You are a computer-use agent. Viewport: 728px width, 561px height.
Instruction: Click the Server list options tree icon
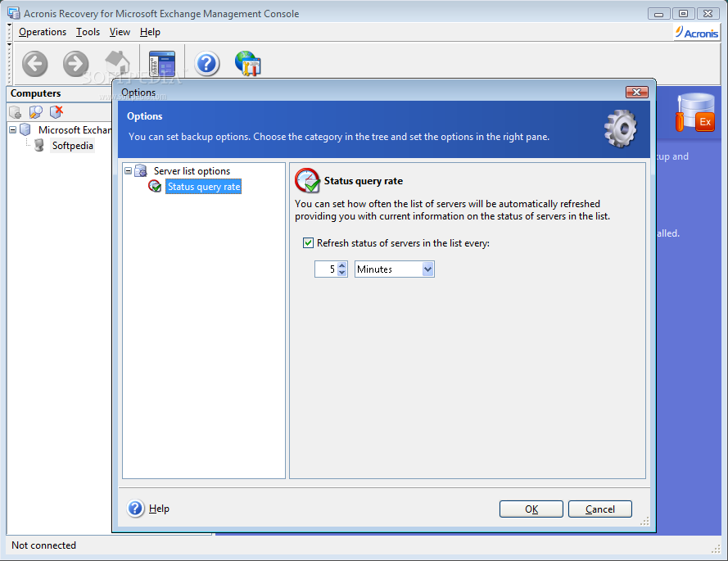pos(141,171)
